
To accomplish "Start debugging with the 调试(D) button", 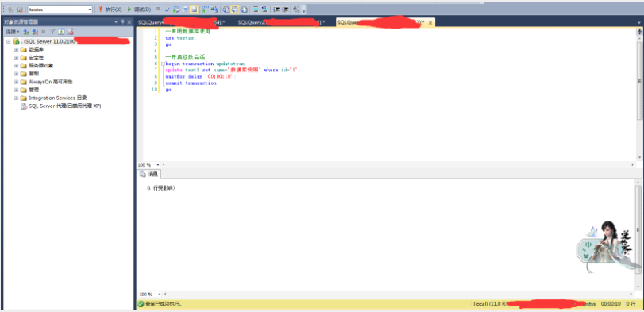I will click(139, 10).
